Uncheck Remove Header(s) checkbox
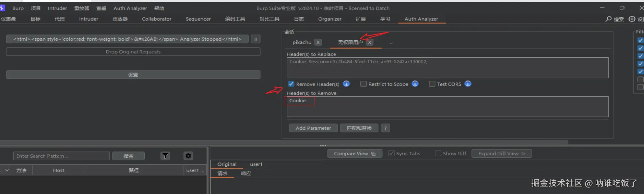 click(291, 84)
